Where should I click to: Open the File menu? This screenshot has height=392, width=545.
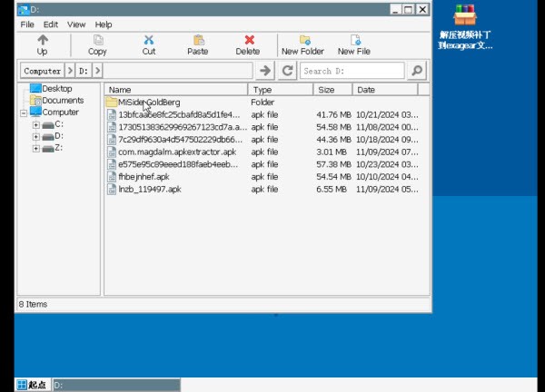pos(27,24)
